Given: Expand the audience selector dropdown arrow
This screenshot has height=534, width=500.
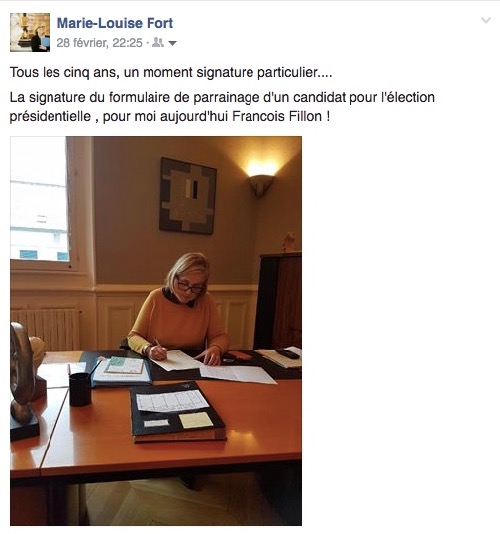Looking at the screenshot, I should pos(172,43).
